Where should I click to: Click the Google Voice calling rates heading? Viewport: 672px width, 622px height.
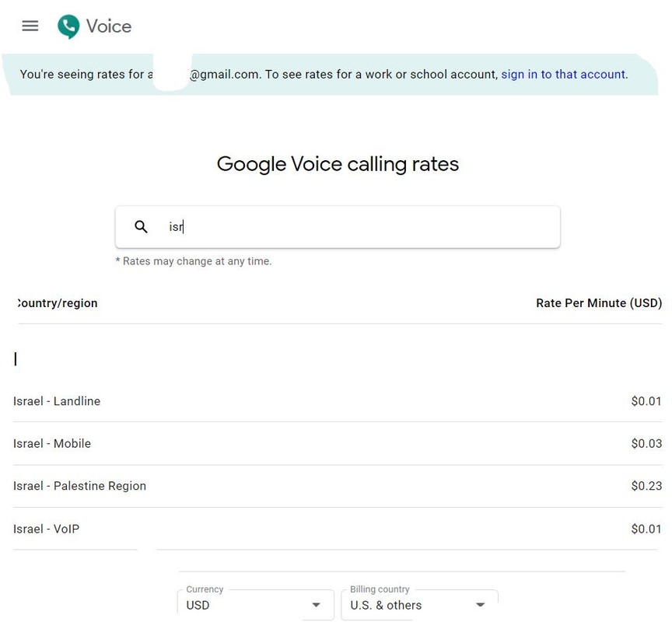click(338, 164)
